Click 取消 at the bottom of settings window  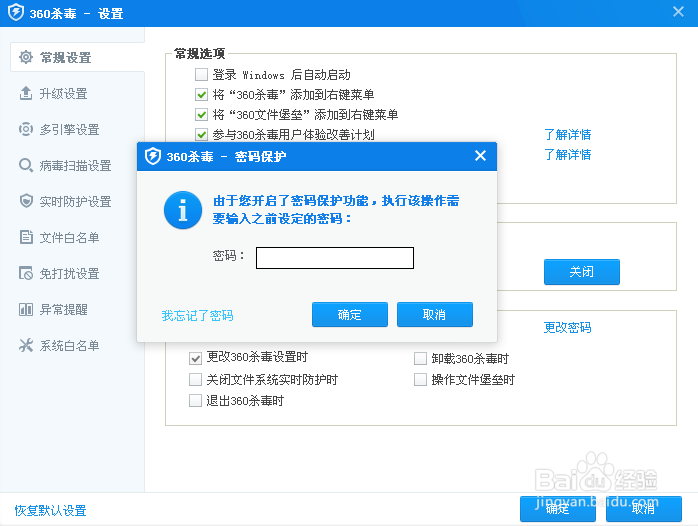[643, 509]
